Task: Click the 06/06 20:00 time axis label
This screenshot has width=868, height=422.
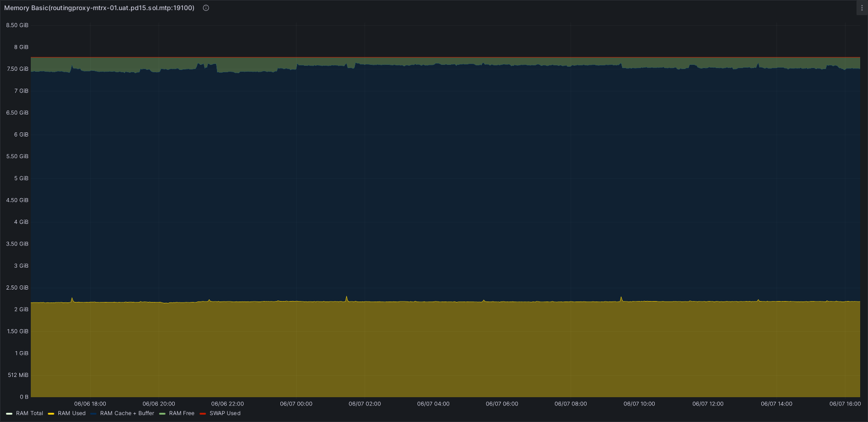Action: point(159,404)
